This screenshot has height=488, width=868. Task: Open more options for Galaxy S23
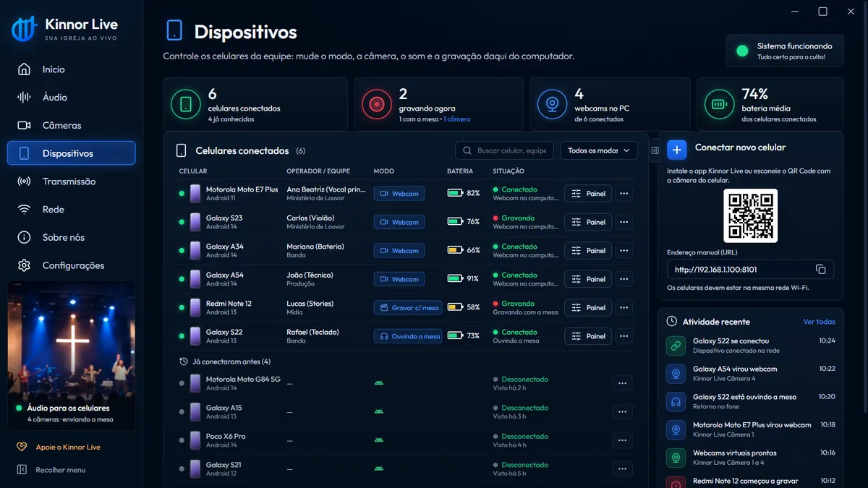[622, 222]
